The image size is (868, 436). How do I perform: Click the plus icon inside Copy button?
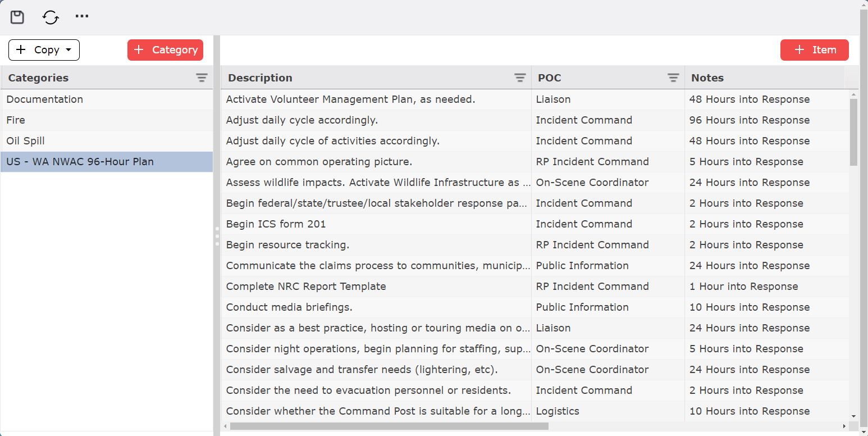21,50
